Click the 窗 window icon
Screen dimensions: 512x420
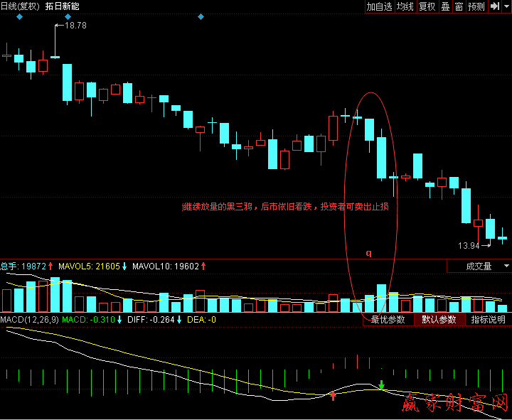click(x=459, y=6)
